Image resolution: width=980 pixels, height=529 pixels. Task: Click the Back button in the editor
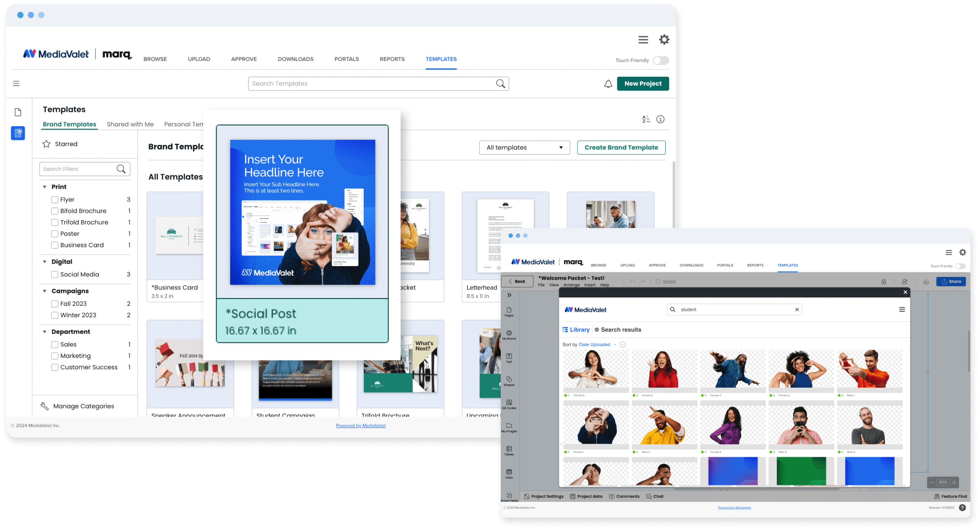click(x=517, y=281)
